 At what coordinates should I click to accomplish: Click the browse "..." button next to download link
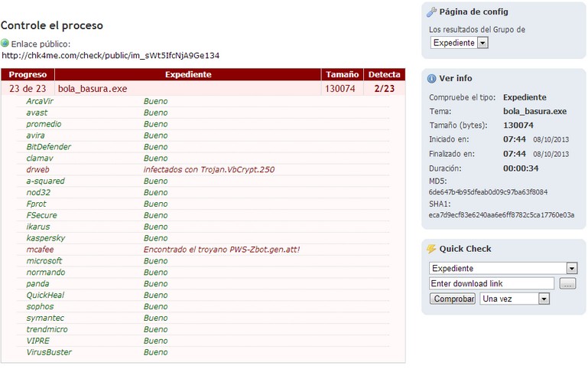[568, 284]
